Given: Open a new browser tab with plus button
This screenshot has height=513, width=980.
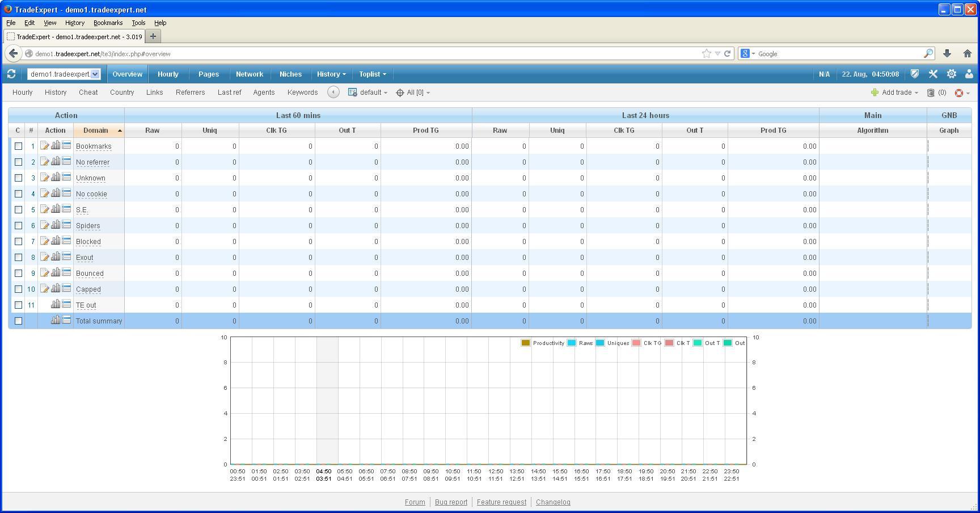Looking at the screenshot, I should [x=153, y=36].
